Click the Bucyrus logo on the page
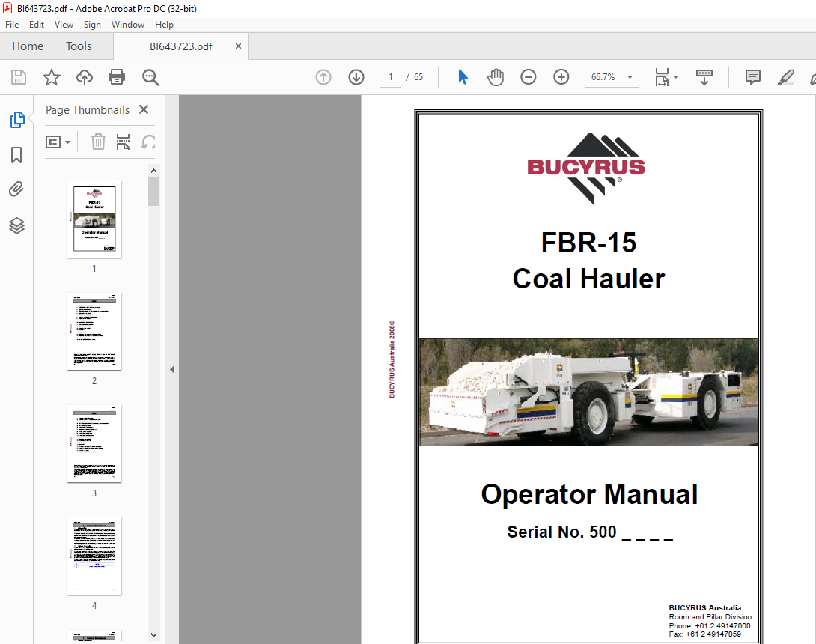The image size is (816, 644). (586, 168)
